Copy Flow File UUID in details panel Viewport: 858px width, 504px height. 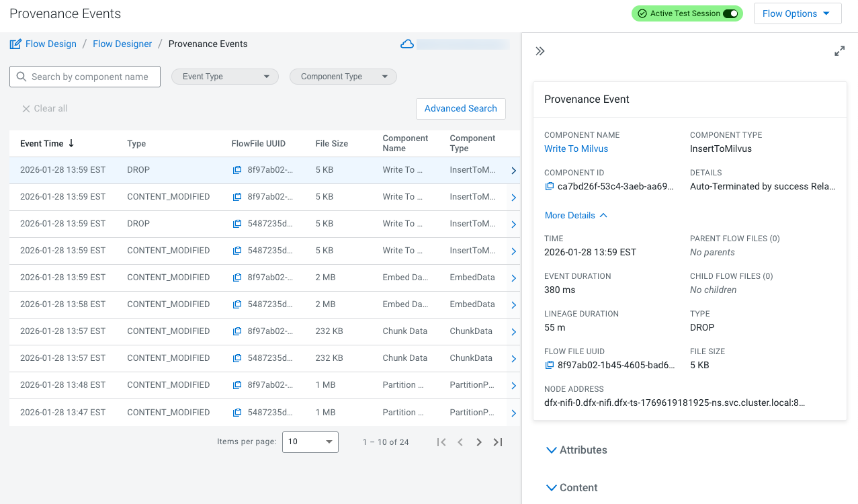point(549,365)
